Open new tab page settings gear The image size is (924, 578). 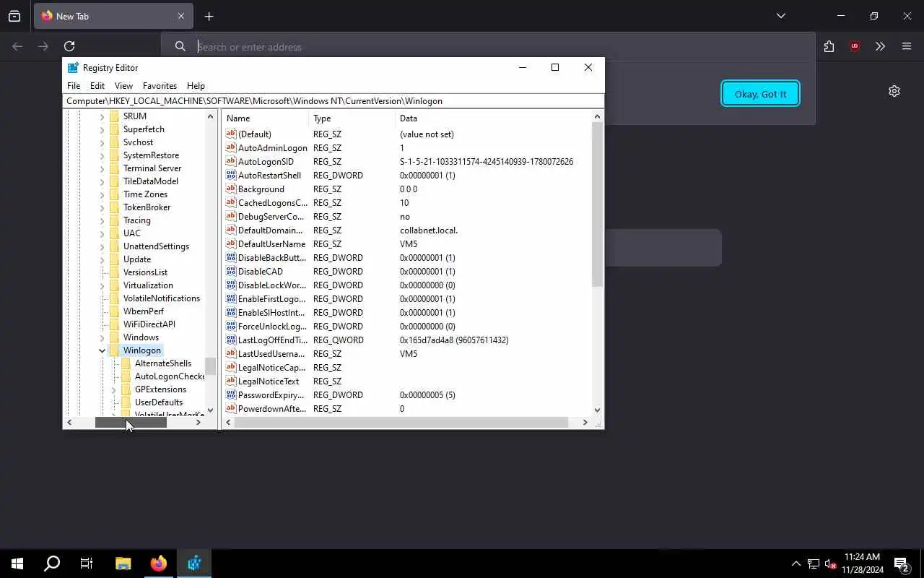pos(894,91)
